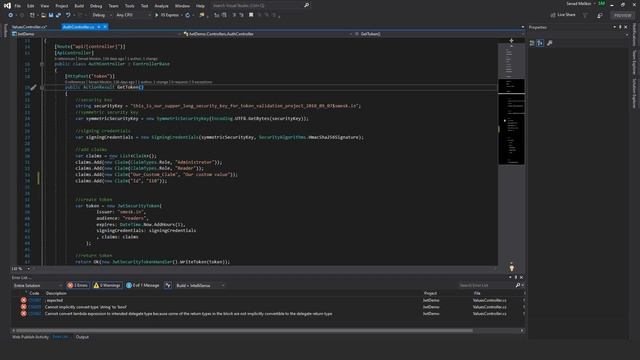Click the Save All icon
Screen dimensions: 640x360
pos(58,15)
